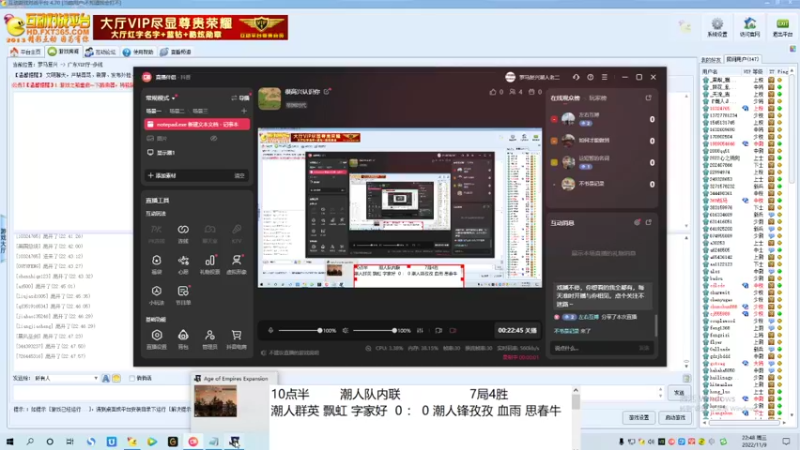This screenshot has width=800, height=450.
Task: Adjust the microphone volume slider
Action: tap(300, 331)
